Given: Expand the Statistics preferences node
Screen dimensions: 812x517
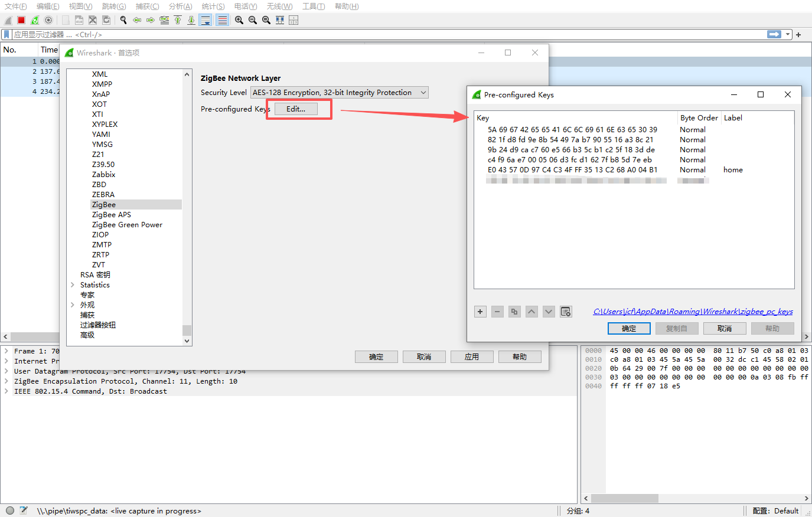Looking at the screenshot, I should (73, 285).
